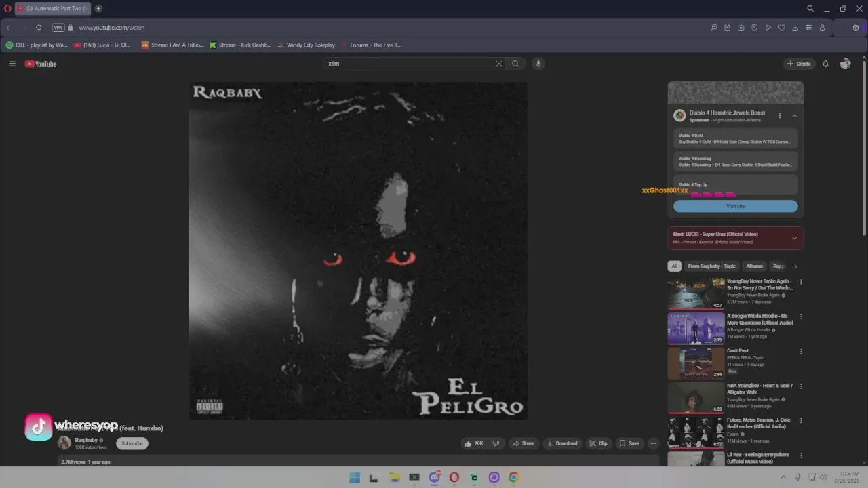Open a new browser tab

click(98, 9)
